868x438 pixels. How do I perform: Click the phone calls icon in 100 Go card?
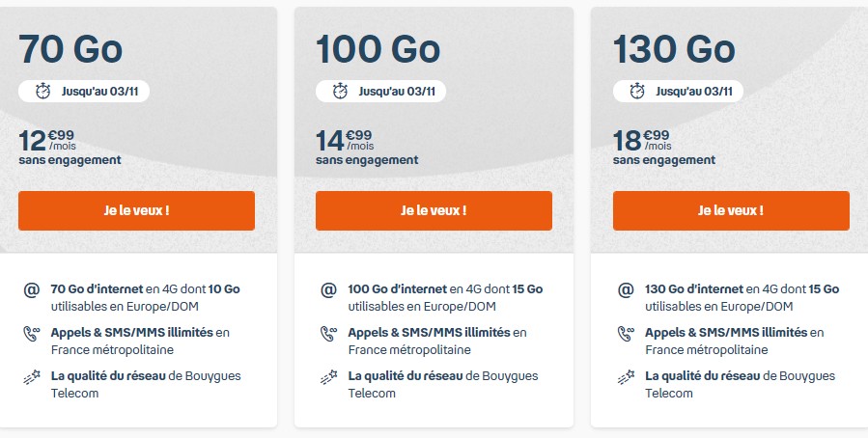coord(328,334)
